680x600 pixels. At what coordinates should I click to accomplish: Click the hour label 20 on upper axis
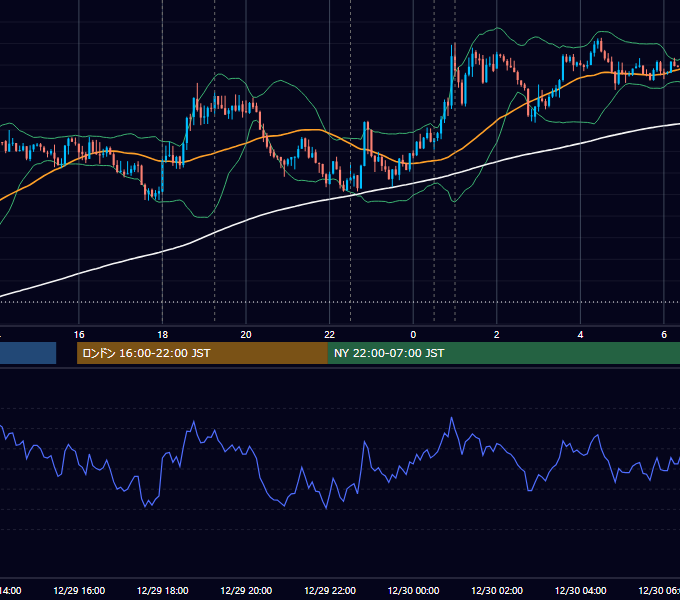click(x=246, y=335)
